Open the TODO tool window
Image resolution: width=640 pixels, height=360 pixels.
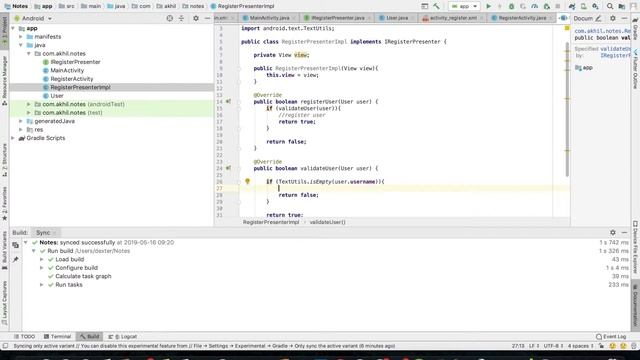(x=24, y=336)
